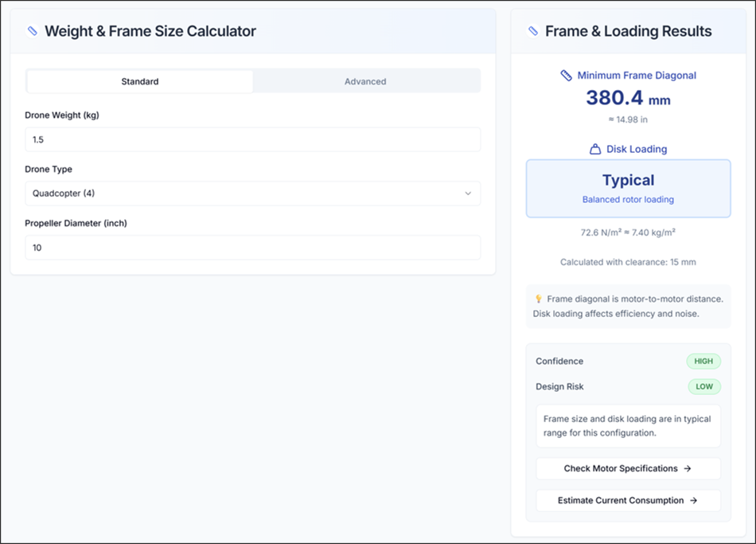Click the LOW design risk badge

tap(704, 386)
